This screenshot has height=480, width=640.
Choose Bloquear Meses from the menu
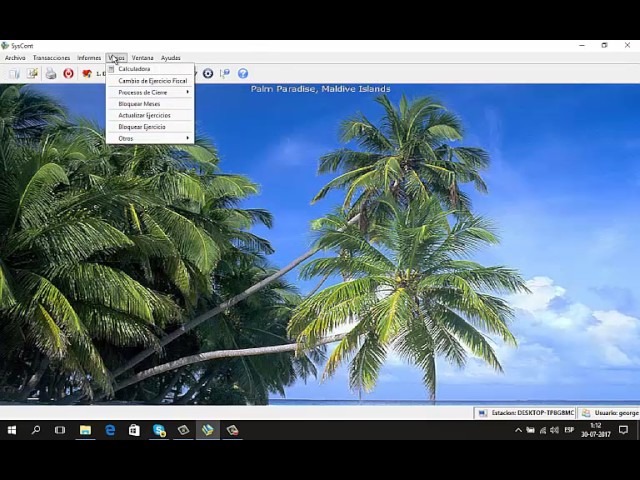coord(139,104)
